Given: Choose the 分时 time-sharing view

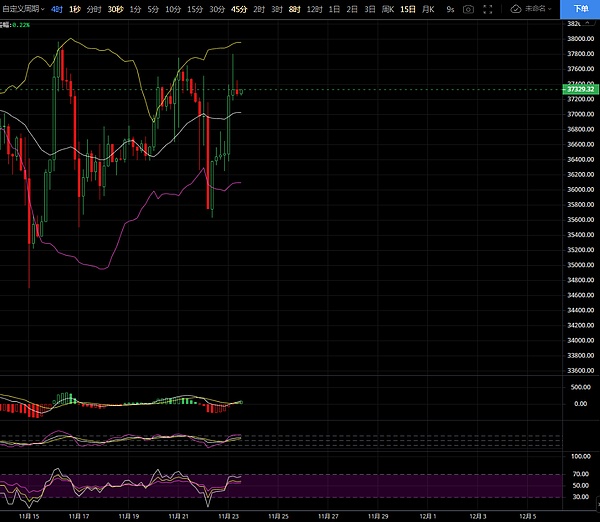Looking at the screenshot, I should tap(94, 8).
